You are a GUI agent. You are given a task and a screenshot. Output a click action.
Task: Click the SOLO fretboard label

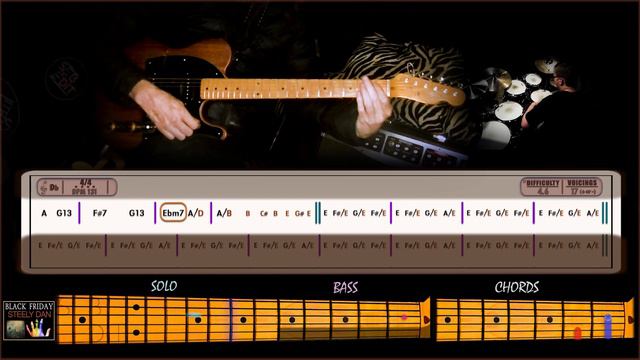[x=164, y=286]
